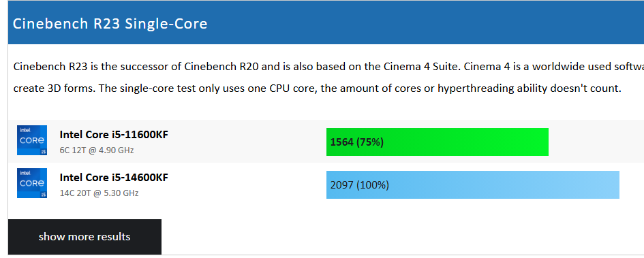Select the green 1564 score bar
The image size is (644, 258).
click(x=438, y=142)
